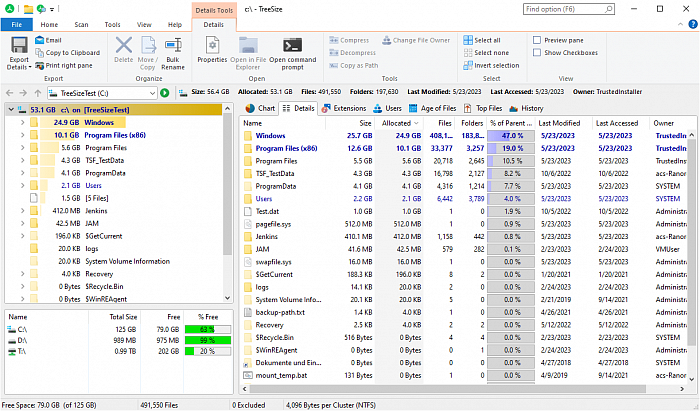The width and height of the screenshot is (700, 411).
Task: Click the Compress tool
Action: (x=349, y=40)
